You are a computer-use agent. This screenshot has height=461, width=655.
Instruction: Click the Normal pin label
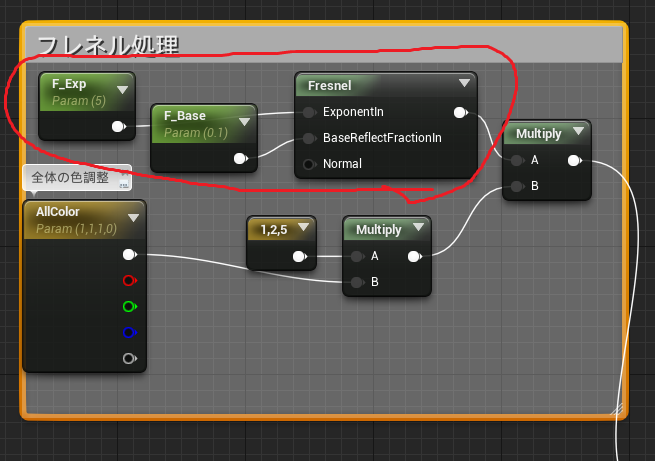(x=343, y=164)
